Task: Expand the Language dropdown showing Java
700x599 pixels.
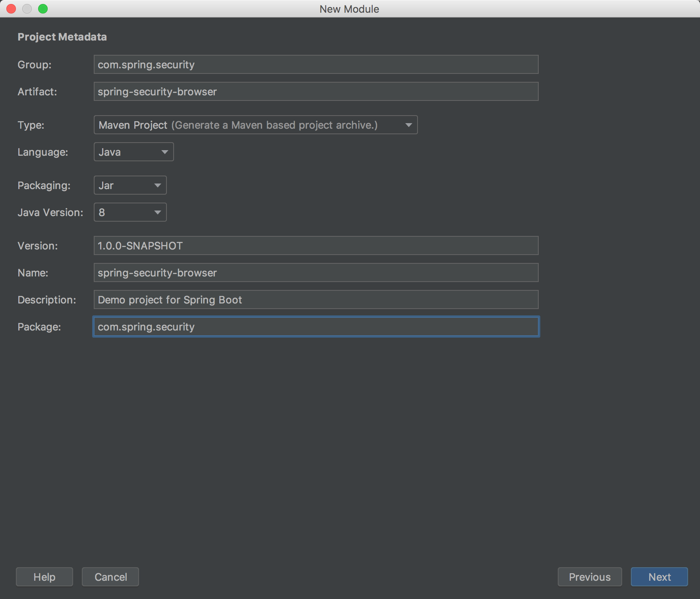Action: tap(133, 152)
